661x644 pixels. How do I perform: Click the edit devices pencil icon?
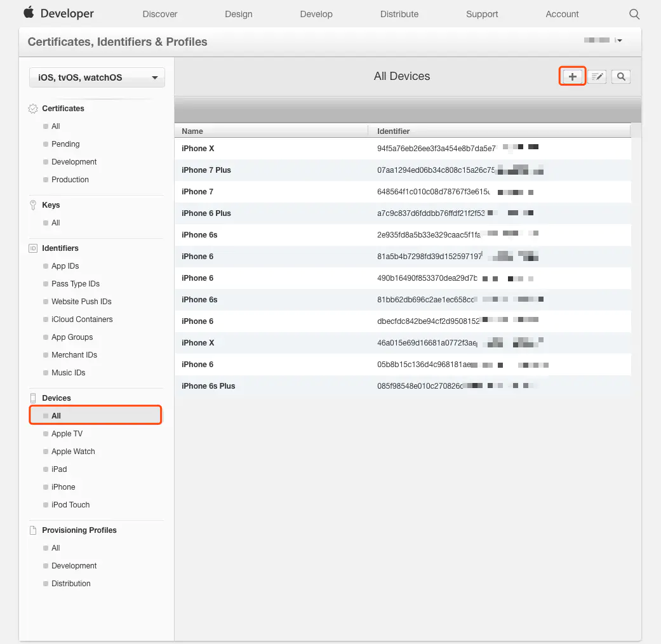coord(596,76)
